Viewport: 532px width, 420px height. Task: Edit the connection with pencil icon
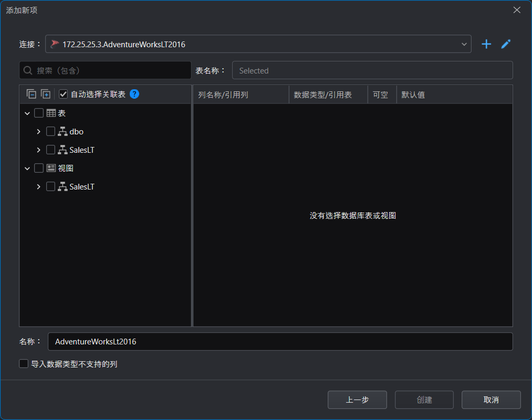506,44
